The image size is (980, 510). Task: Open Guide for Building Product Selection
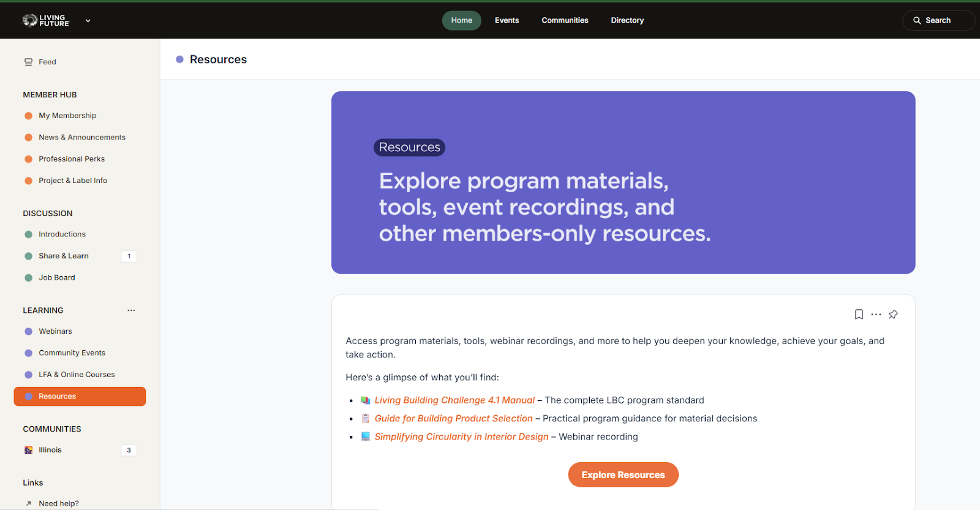click(453, 419)
